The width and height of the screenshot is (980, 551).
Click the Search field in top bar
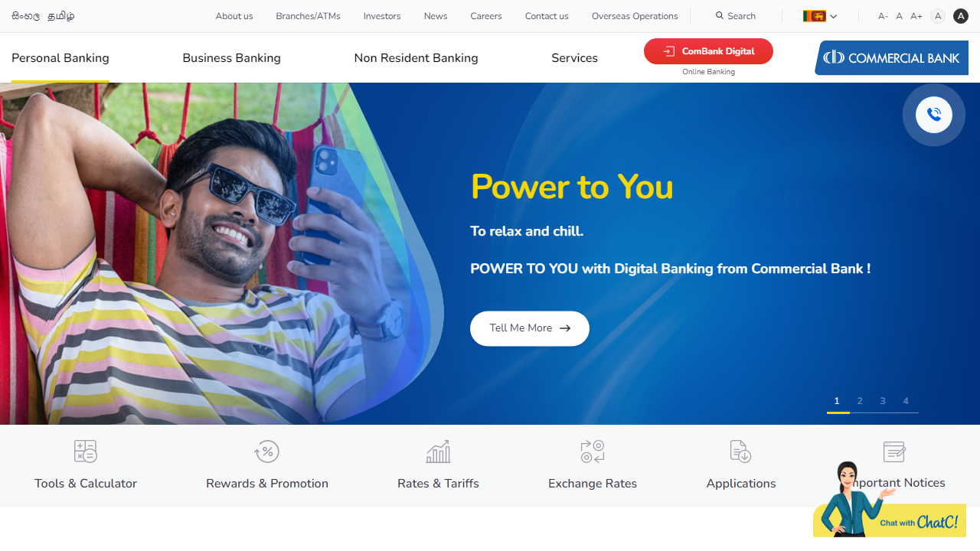[736, 16]
